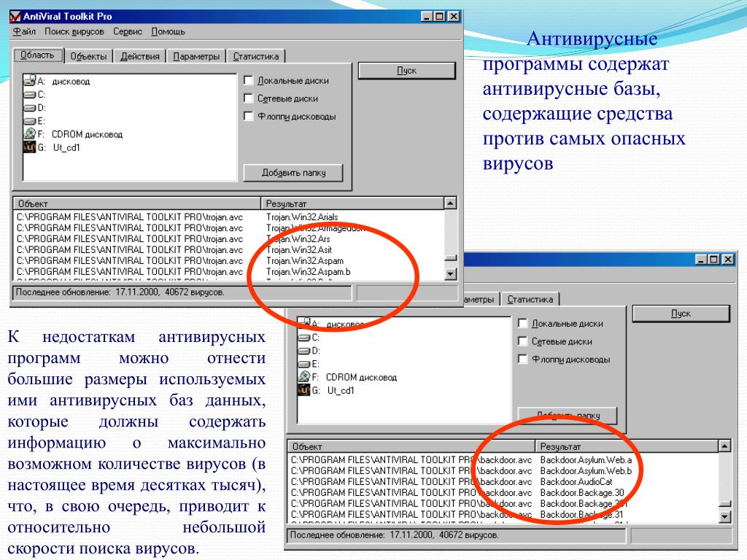Select the D: drive icon in top window
747x560 pixels.
pyautogui.click(x=30, y=108)
